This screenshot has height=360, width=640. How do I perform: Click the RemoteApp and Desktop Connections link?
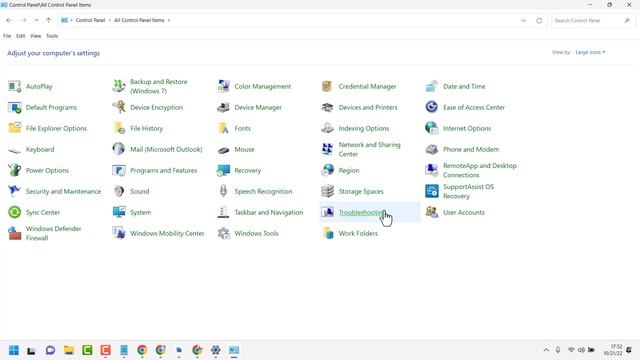tap(480, 170)
